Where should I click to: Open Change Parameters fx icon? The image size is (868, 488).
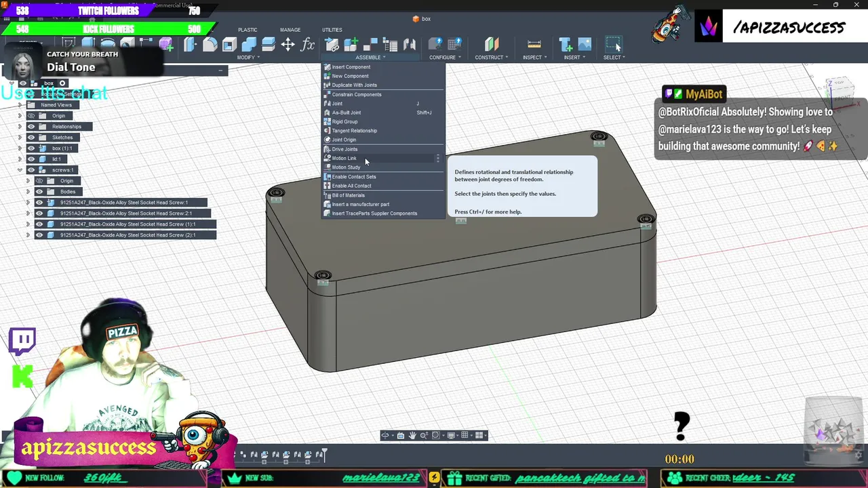pos(308,45)
